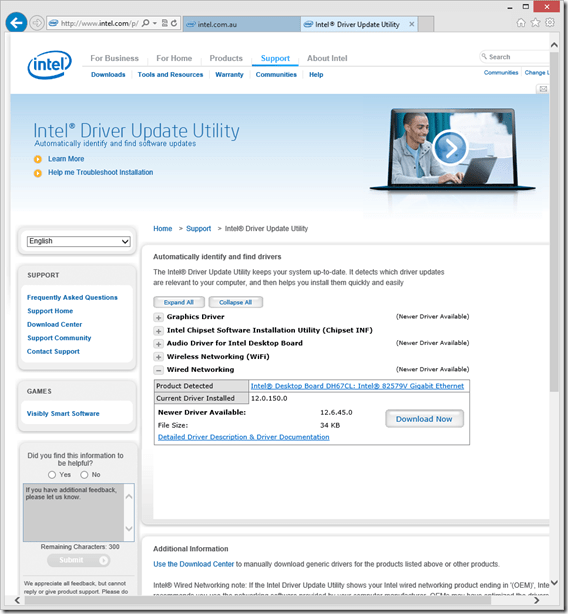568x614 pixels.
Task: Click the Intel logo
Action: (x=49, y=65)
